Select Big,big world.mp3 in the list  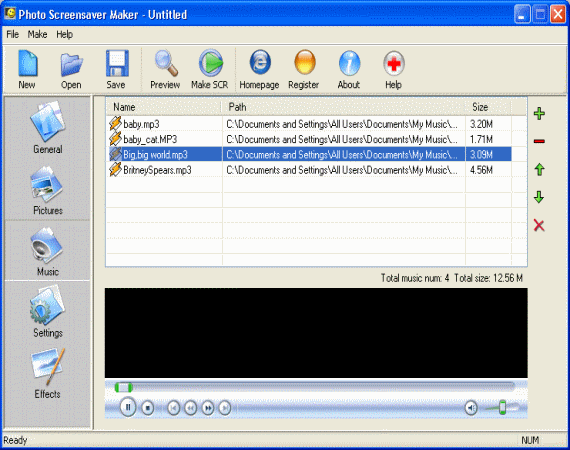point(155,154)
